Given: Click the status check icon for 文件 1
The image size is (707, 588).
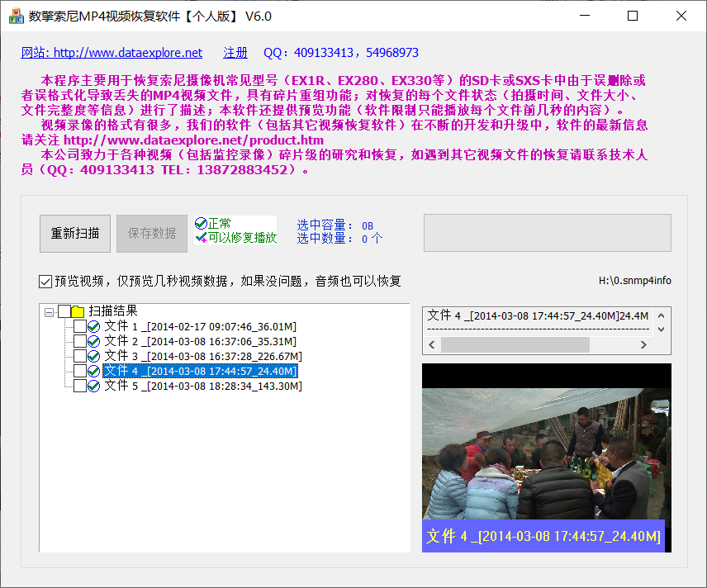Looking at the screenshot, I should tap(94, 326).
